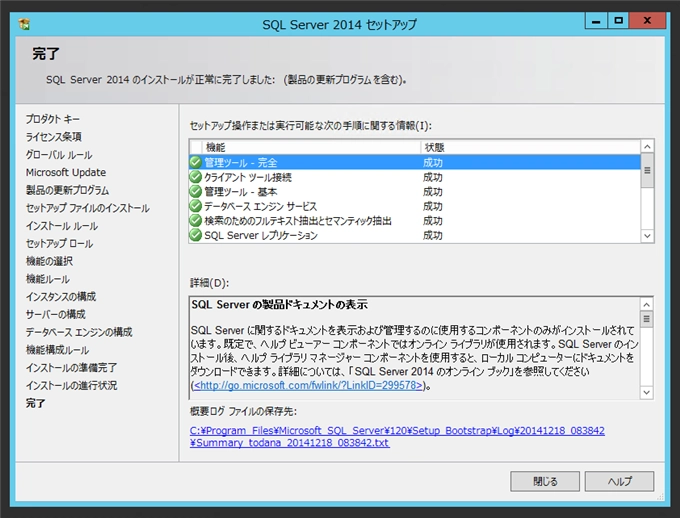The image size is (680, 518).
Task: Select the データベース エンジン サービス row
Action: [415, 206]
